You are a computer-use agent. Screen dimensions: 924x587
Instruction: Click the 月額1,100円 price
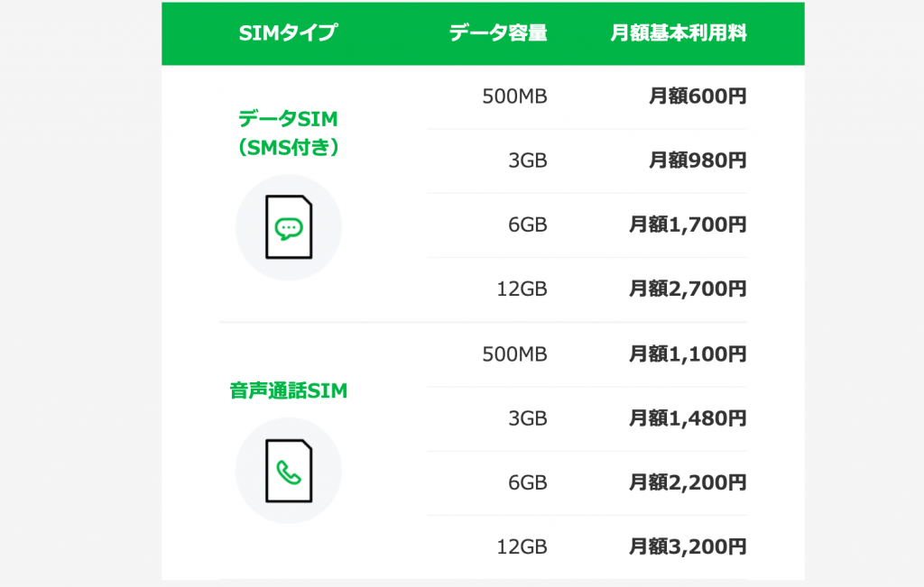[688, 353]
